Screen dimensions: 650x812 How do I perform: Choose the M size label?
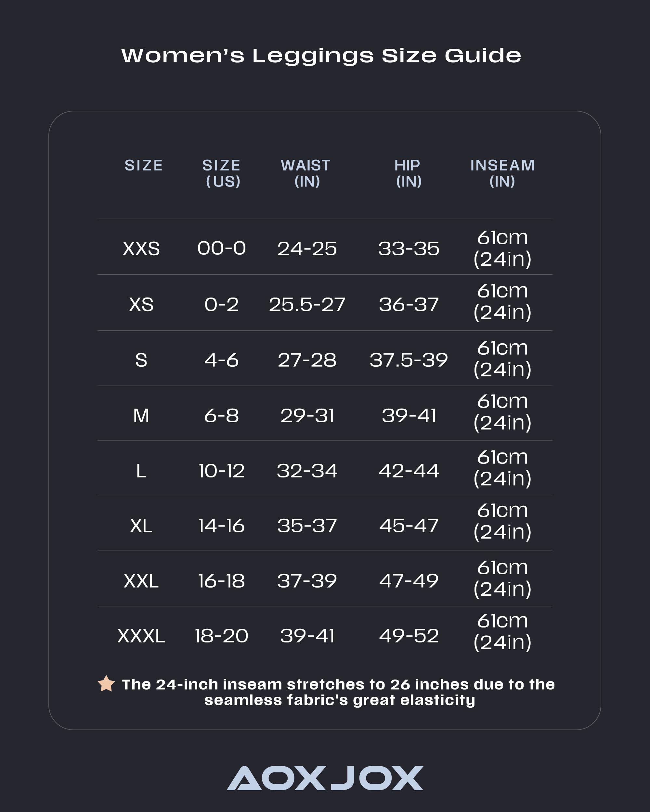point(141,416)
